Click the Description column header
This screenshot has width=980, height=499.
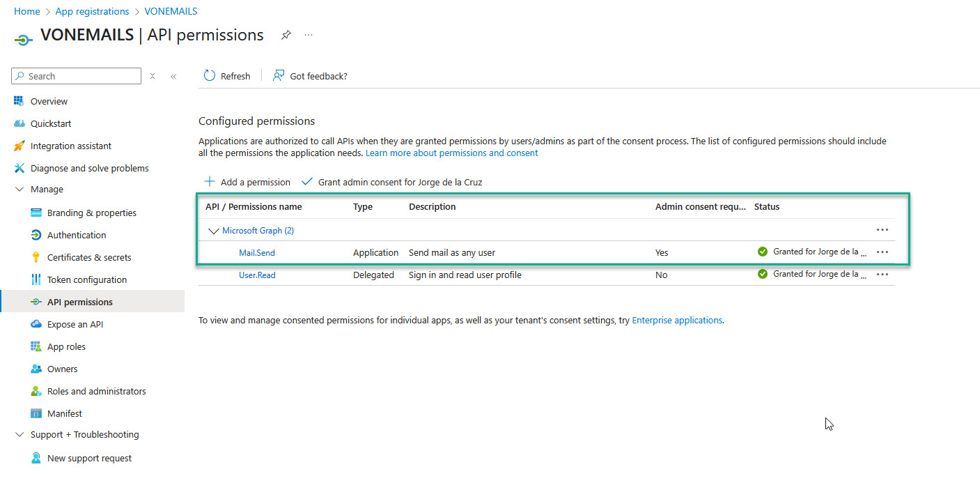coord(432,206)
